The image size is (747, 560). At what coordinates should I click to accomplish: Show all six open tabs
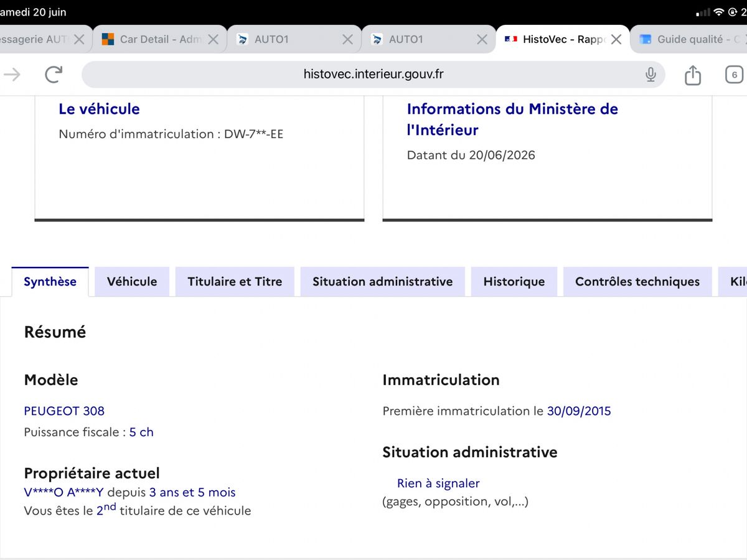point(734,75)
